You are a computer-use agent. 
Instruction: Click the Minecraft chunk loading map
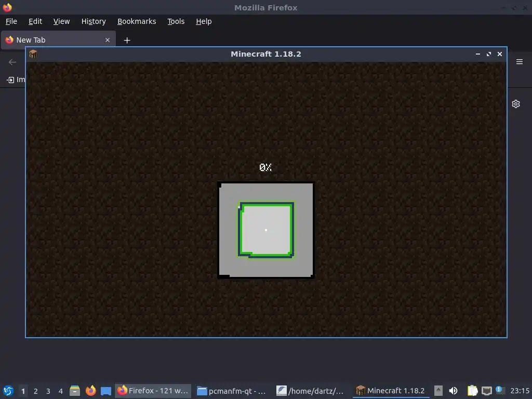coord(265,230)
